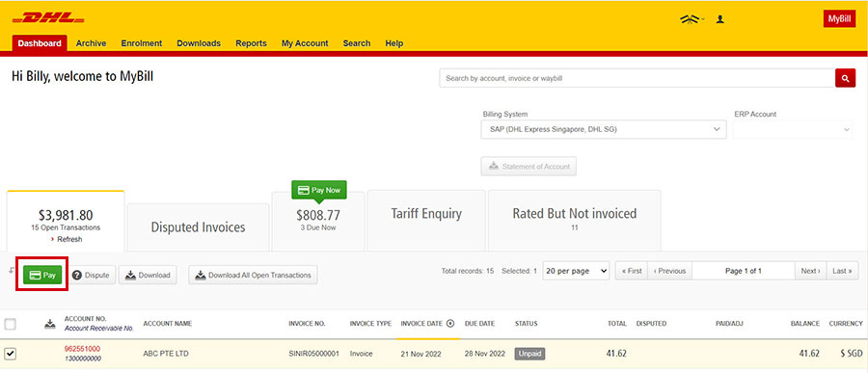Open the Tariff Enquiry tab

tap(426, 221)
